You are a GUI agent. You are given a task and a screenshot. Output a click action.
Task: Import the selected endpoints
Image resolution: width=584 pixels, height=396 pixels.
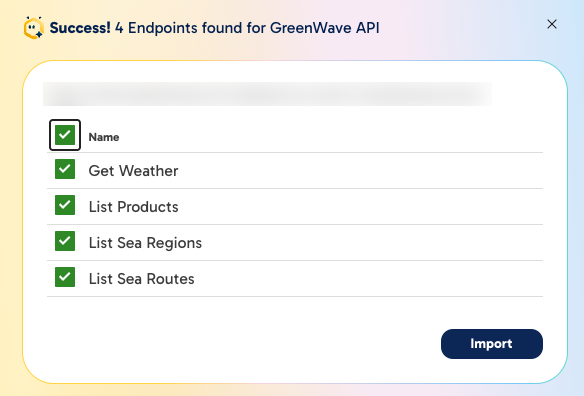pyautogui.click(x=492, y=344)
